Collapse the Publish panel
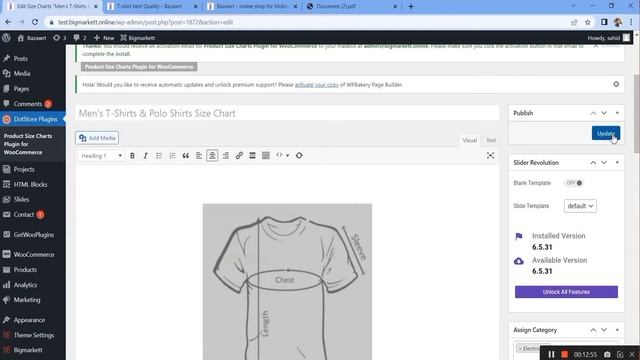The image size is (640, 360). [x=617, y=113]
